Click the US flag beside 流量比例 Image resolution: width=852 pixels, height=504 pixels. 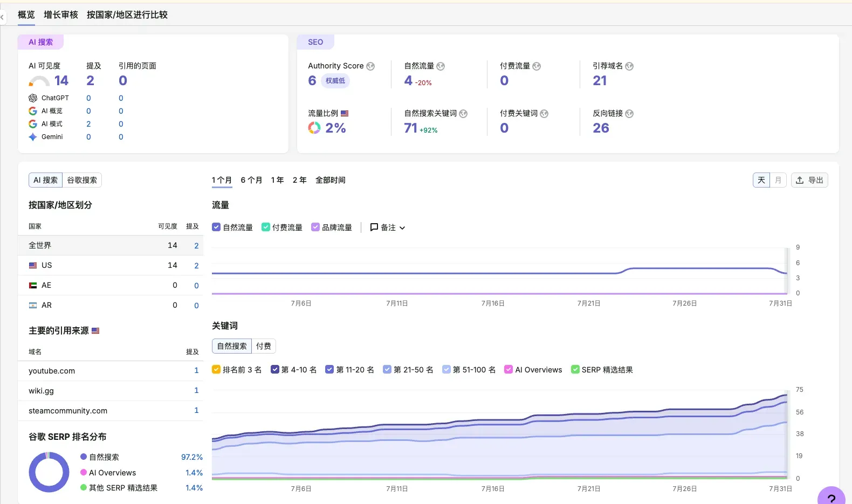[x=345, y=114]
